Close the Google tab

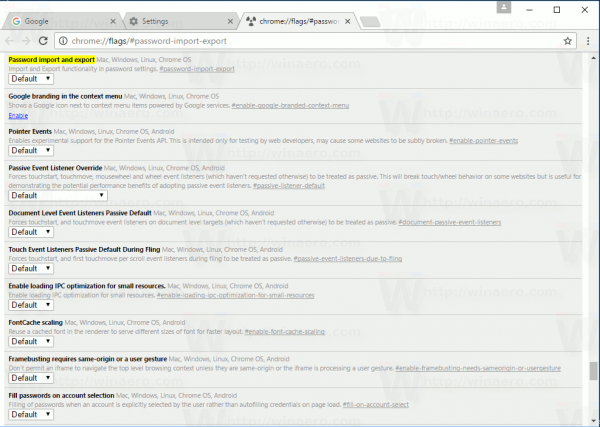(113, 21)
